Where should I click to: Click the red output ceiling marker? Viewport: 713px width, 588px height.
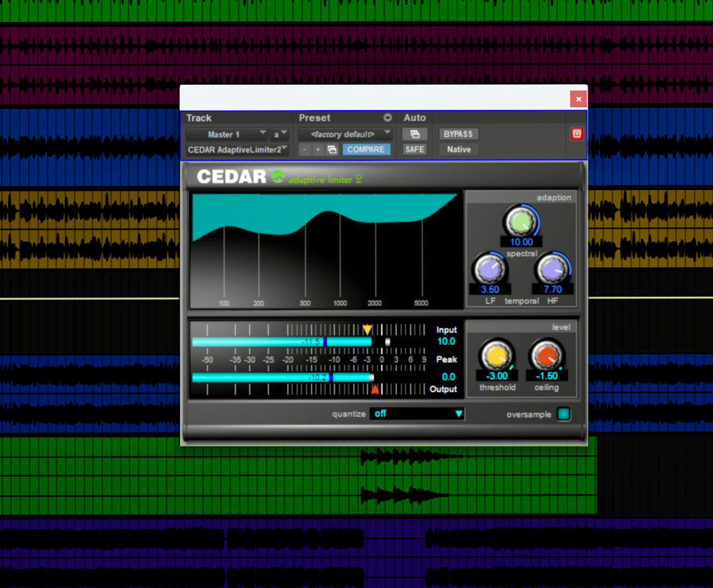375,389
